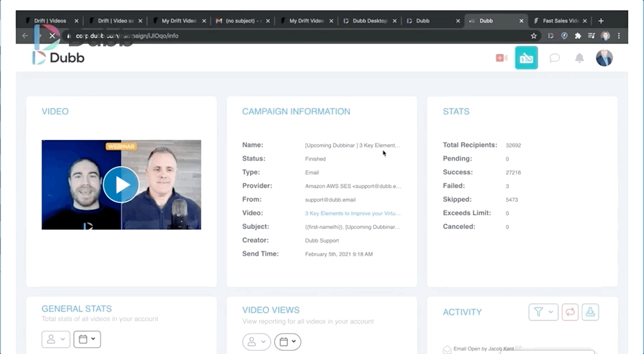The width and height of the screenshot is (644, 354).
Task: Close the Drift | Videos tab
Action: coord(77,21)
